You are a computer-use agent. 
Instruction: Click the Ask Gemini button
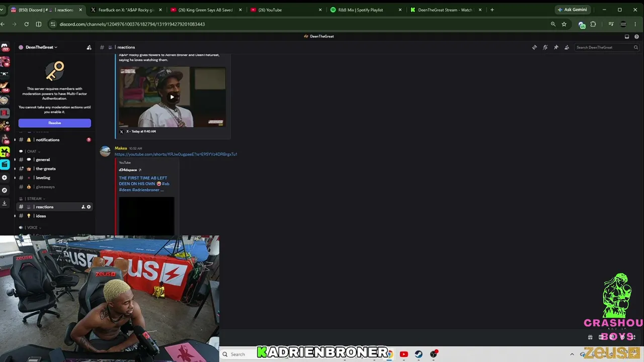572,10
